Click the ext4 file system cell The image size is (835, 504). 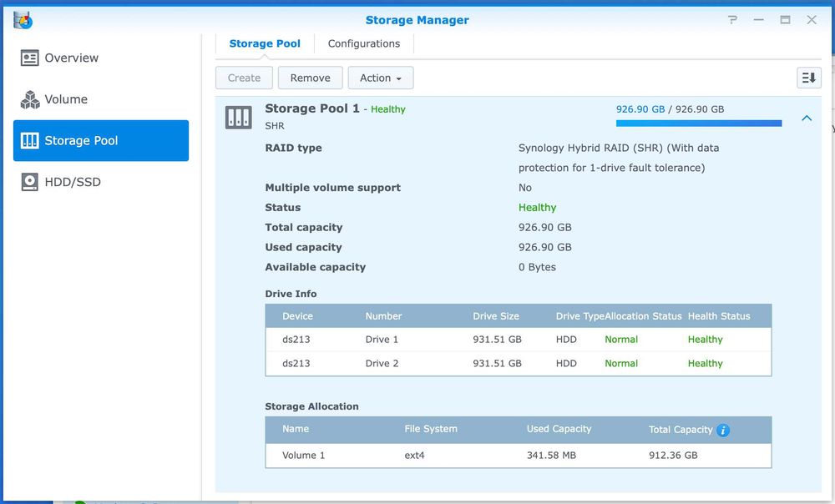point(414,456)
